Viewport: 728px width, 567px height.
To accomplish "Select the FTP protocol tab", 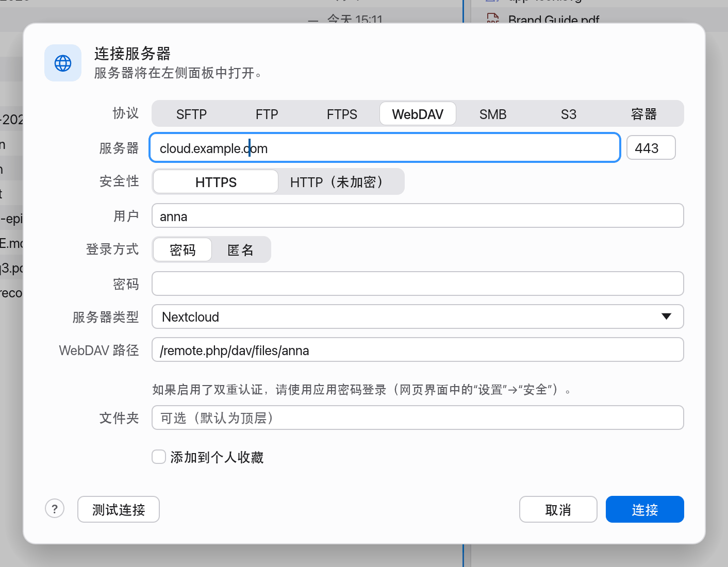I will tap(267, 114).
